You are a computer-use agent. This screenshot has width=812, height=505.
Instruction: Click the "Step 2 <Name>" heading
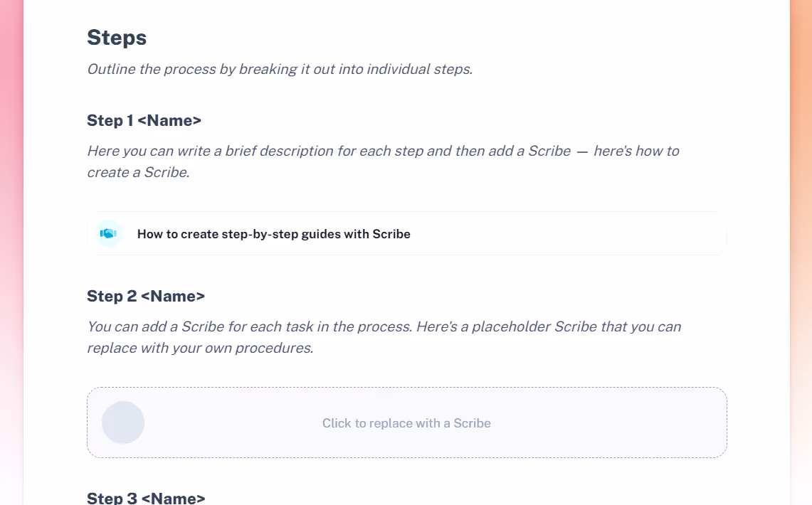[x=146, y=296]
